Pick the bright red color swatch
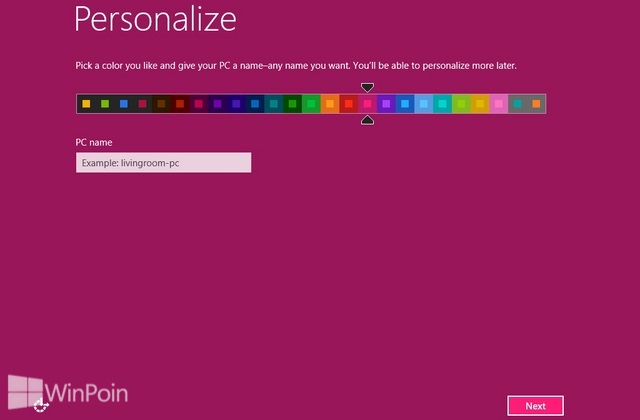The width and height of the screenshot is (640, 420). (349, 104)
